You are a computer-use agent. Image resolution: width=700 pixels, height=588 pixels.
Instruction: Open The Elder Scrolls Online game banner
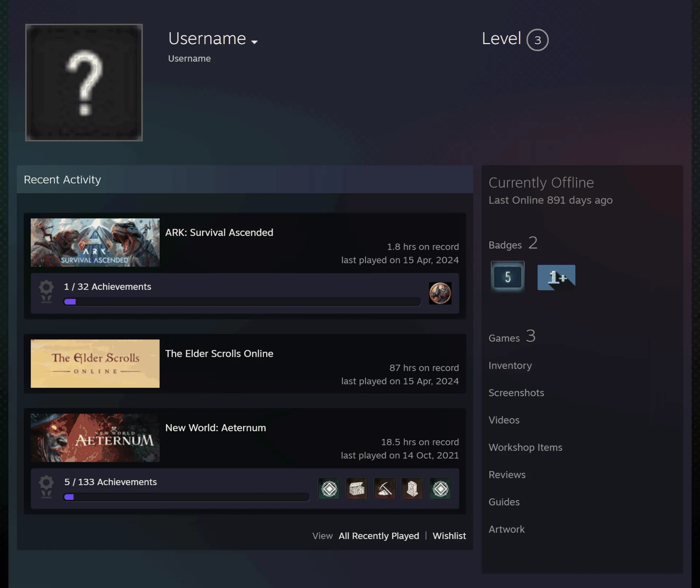95,363
